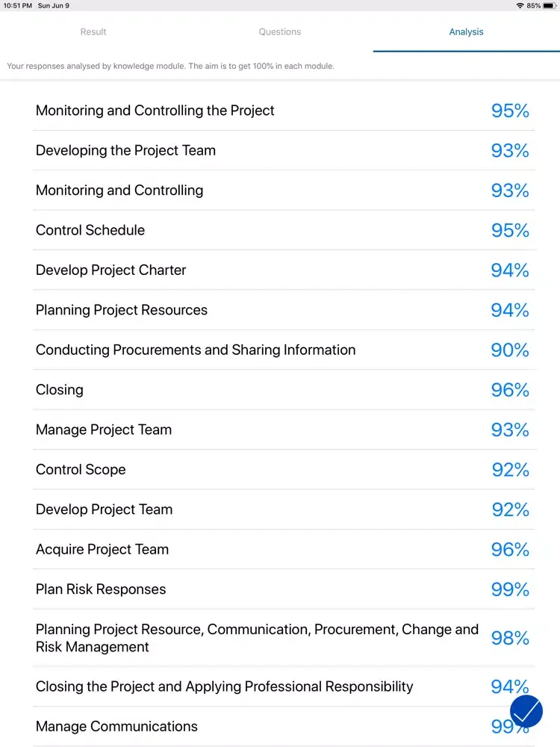Image resolution: width=560 pixels, height=747 pixels.
Task: Tap the blue checkmark floating button
Action: (526, 711)
